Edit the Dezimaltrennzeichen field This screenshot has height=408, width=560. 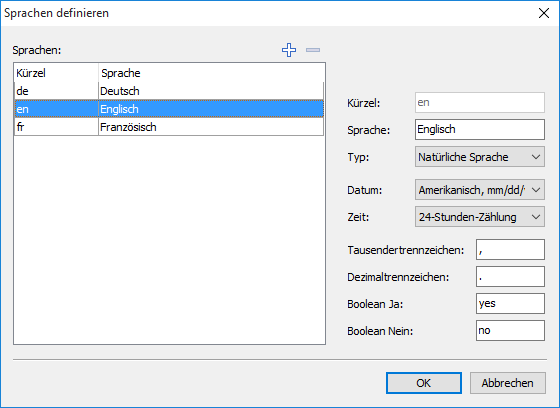(x=510, y=277)
